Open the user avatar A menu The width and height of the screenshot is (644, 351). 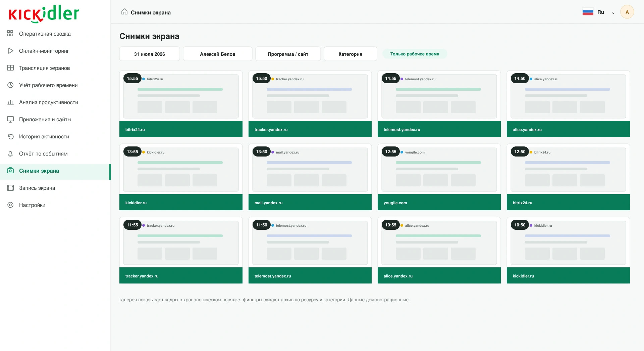[627, 12]
